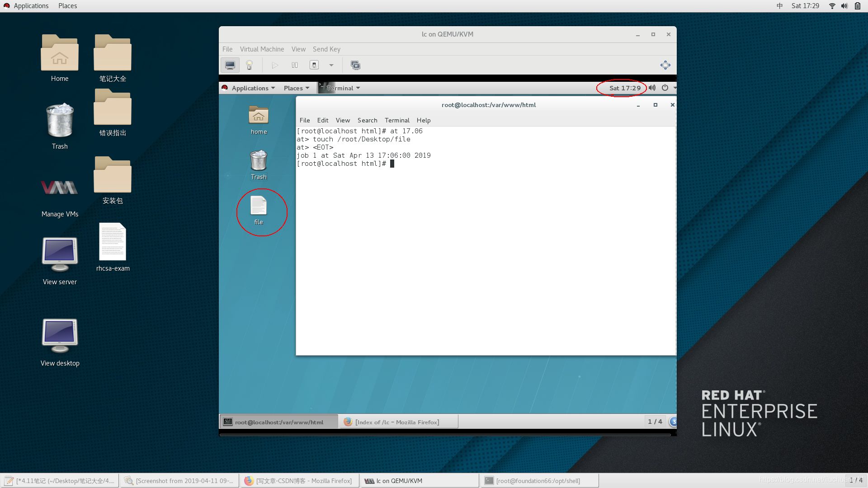The height and width of the screenshot is (488, 868).
Task: Open the manage VM snapshots view
Action: 355,65
